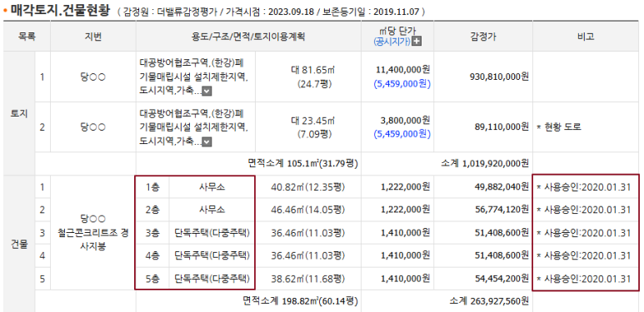Image resolution: width=644 pixels, height=312 pixels.
Task: Click 사용승인:2020.01.31 in the 5층 row
Action: click(587, 279)
